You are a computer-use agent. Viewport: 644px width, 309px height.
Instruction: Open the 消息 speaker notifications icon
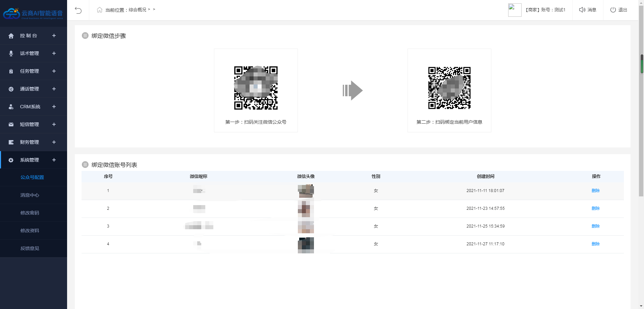582,10
